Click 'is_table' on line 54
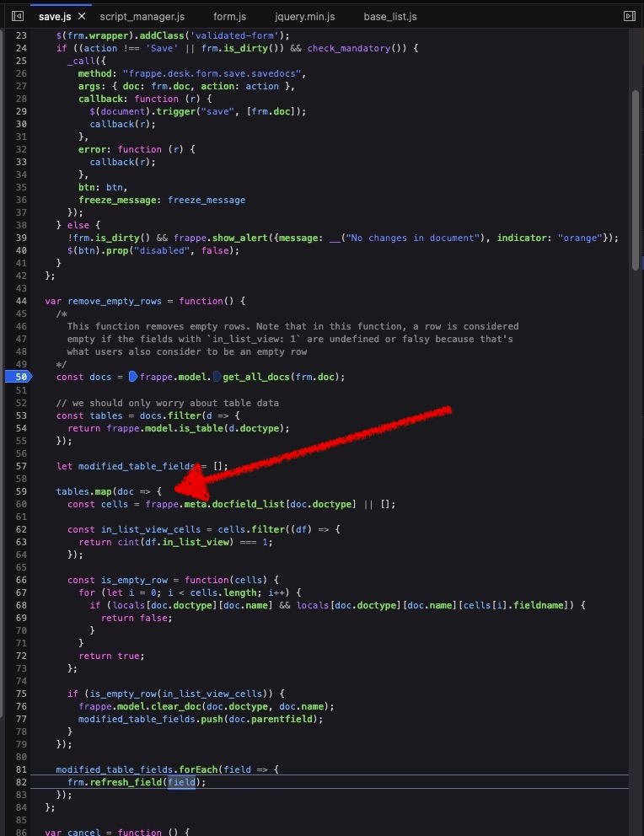 coord(201,428)
